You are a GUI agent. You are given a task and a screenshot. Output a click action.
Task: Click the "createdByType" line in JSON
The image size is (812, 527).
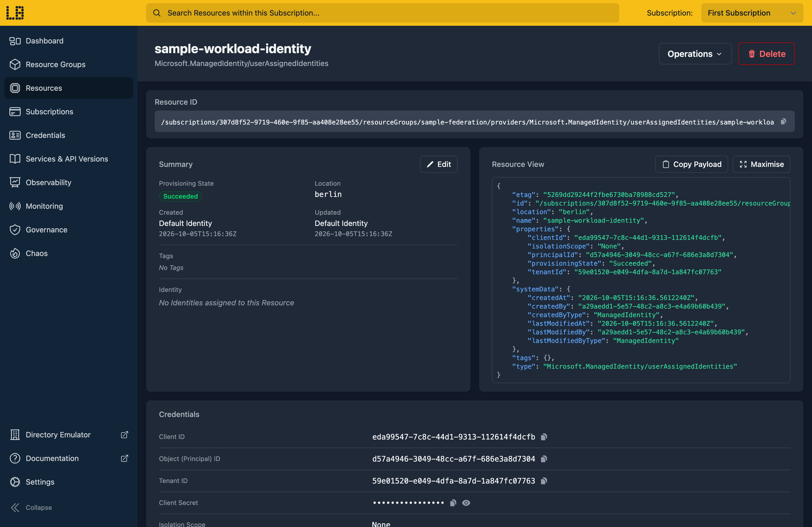[595, 315]
